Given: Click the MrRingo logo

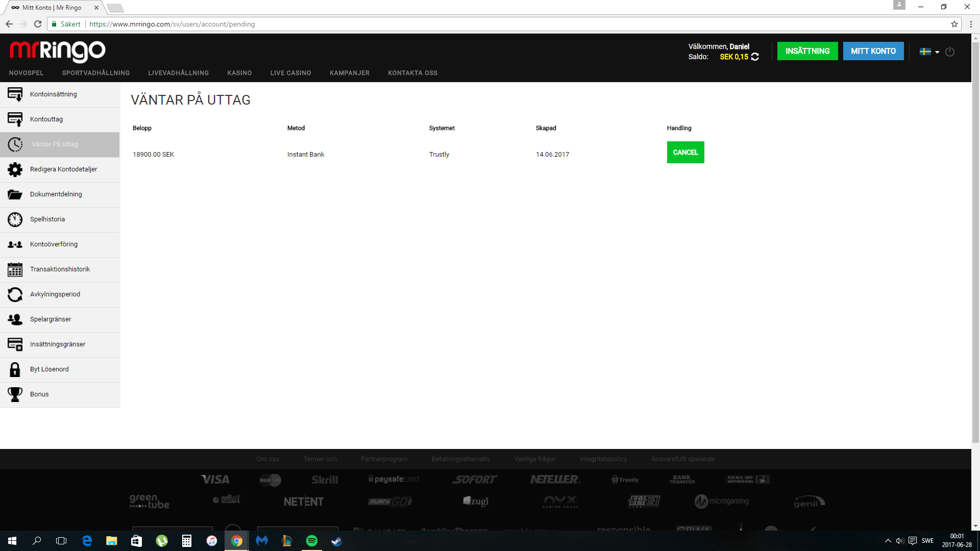Looking at the screenshot, I should [57, 51].
